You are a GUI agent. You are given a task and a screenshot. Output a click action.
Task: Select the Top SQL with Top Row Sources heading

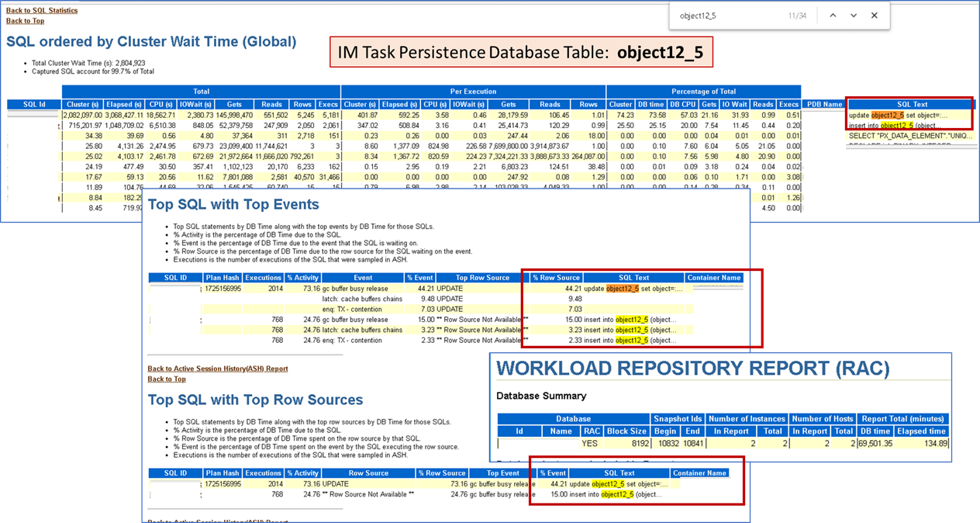(x=255, y=400)
